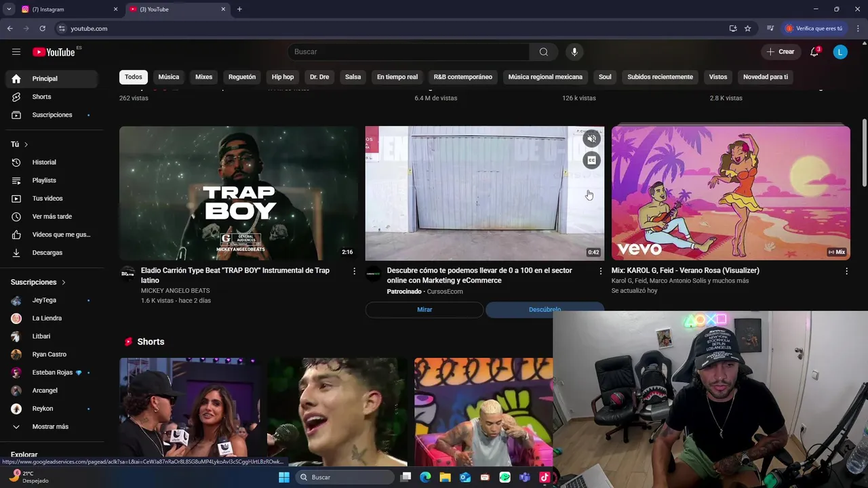Open Playlists in the sidebar
Viewport: 868px width, 488px height.
click(52, 180)
